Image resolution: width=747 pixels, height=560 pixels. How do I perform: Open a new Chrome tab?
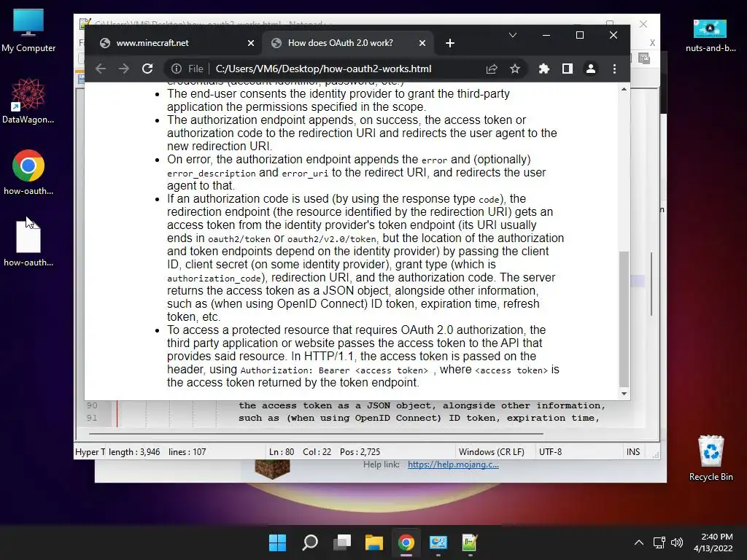tap(449, 43)
